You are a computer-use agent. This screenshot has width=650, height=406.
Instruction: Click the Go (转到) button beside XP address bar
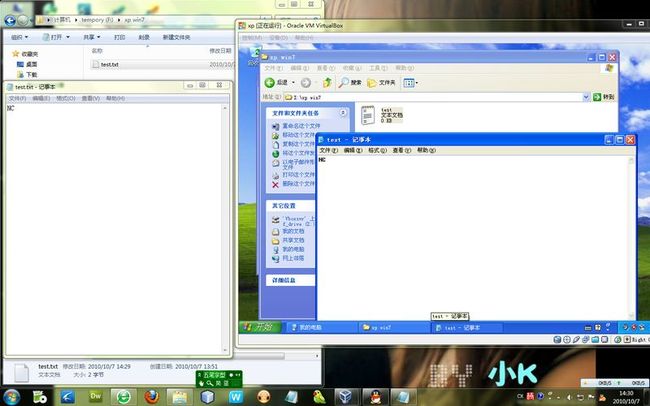click(x=604, y=97)
